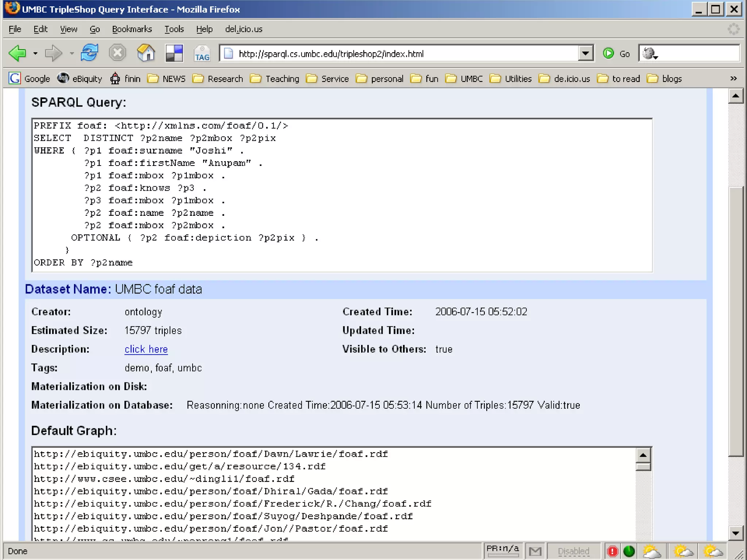Click the red alert status bar icon
Image resolution: width=747 pixels, height=560 pixels.
[612, 551]
